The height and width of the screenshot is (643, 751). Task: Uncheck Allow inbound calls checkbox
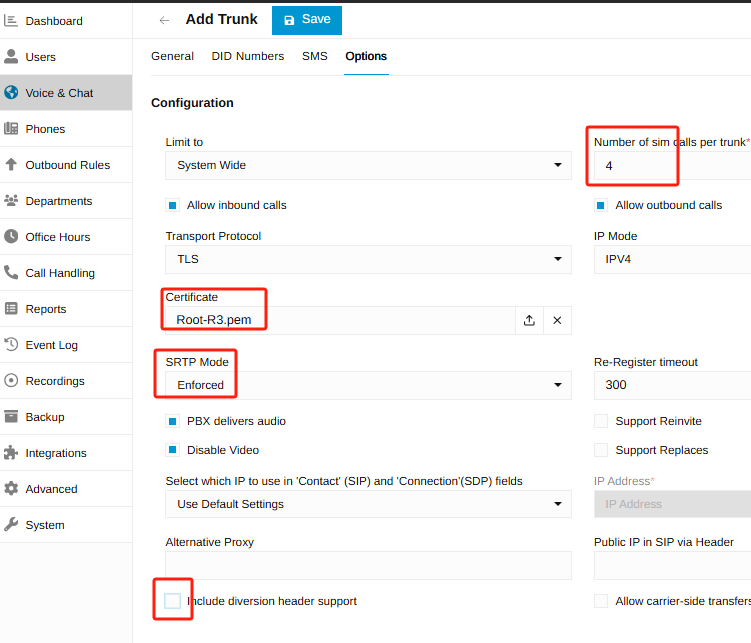tap(172, 205)
